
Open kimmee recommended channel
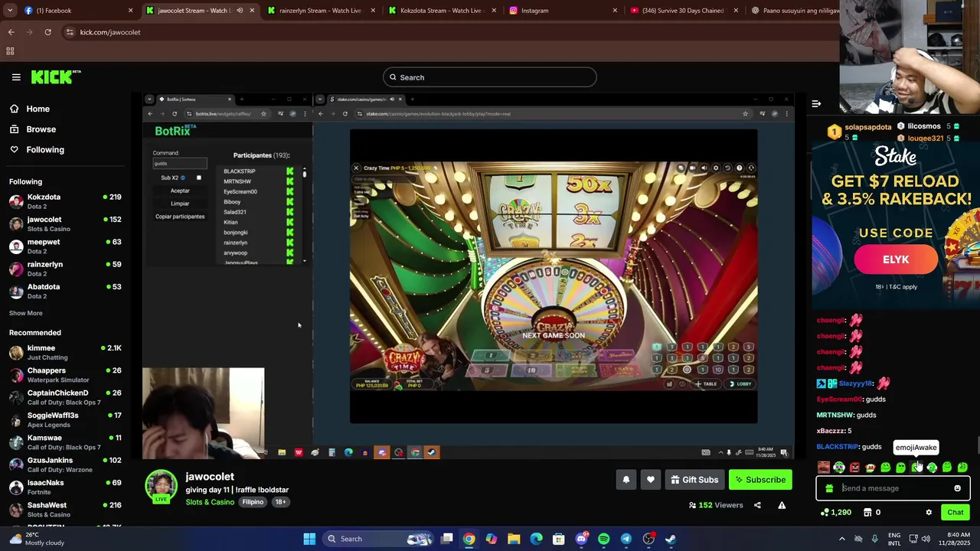pyautogui.click(x=65, y=352)
